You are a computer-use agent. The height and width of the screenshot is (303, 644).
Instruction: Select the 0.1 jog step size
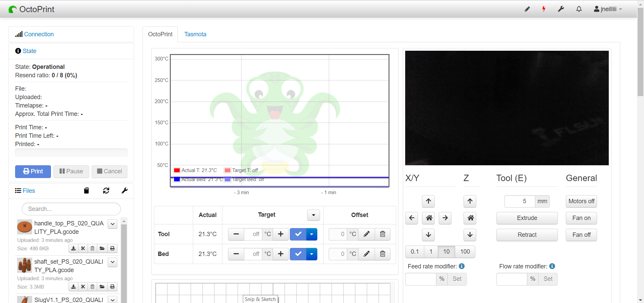[415, 252]
